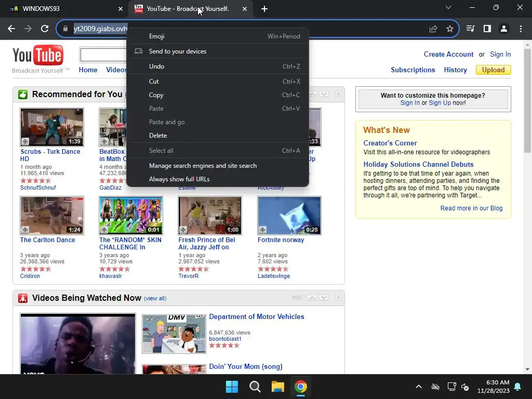532x399 pixels.
Task: Switch to the WINDOWS93 tab
Action: (x=63, y=9)
